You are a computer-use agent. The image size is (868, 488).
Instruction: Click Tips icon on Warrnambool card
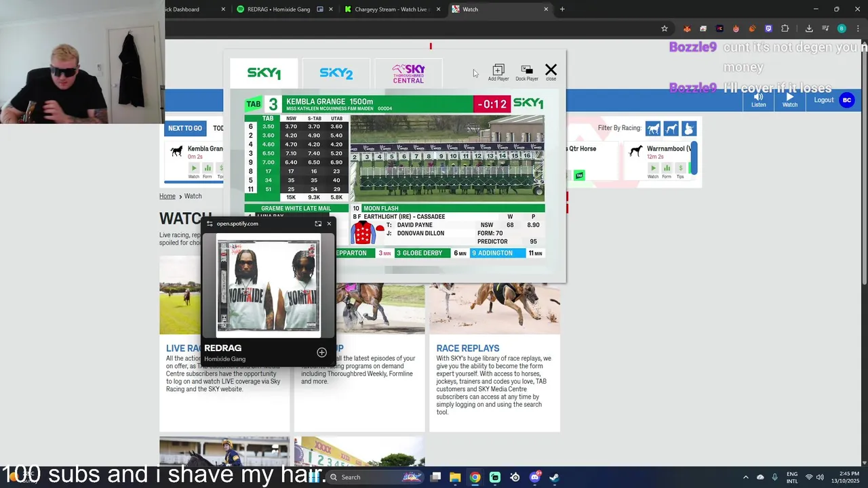pyautogui.click(x=680, y=168)
